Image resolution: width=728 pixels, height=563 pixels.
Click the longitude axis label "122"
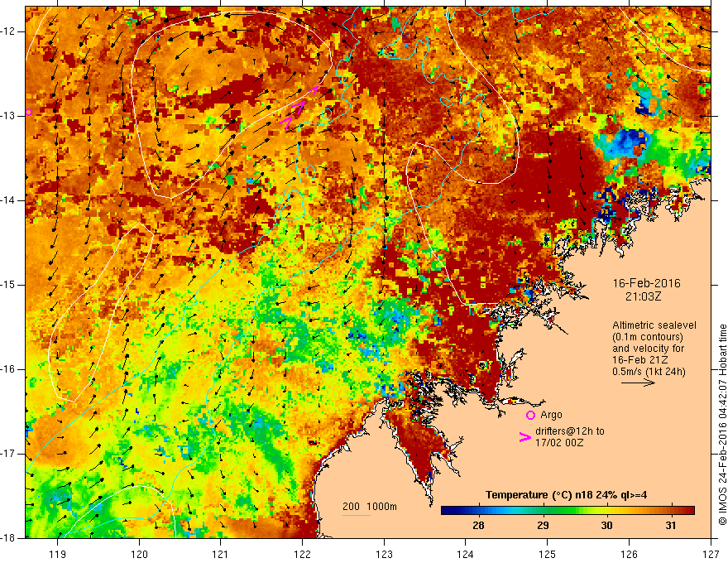[x=302, y=555]
